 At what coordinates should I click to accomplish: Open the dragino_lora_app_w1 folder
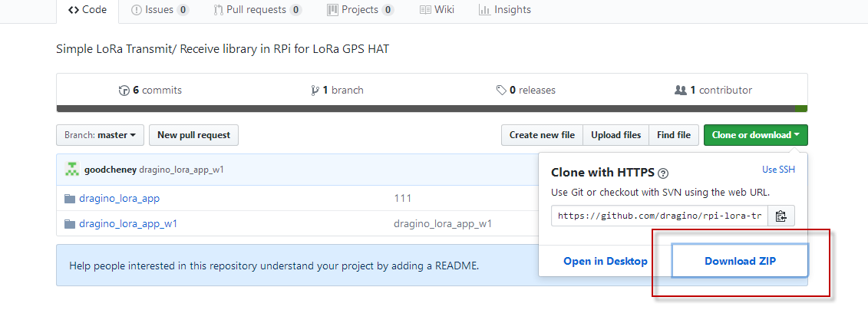128,224
